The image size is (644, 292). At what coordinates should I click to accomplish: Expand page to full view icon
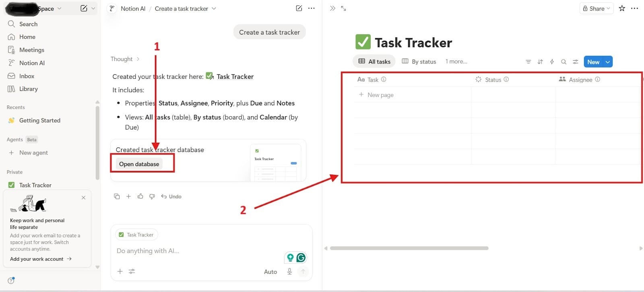344,8
